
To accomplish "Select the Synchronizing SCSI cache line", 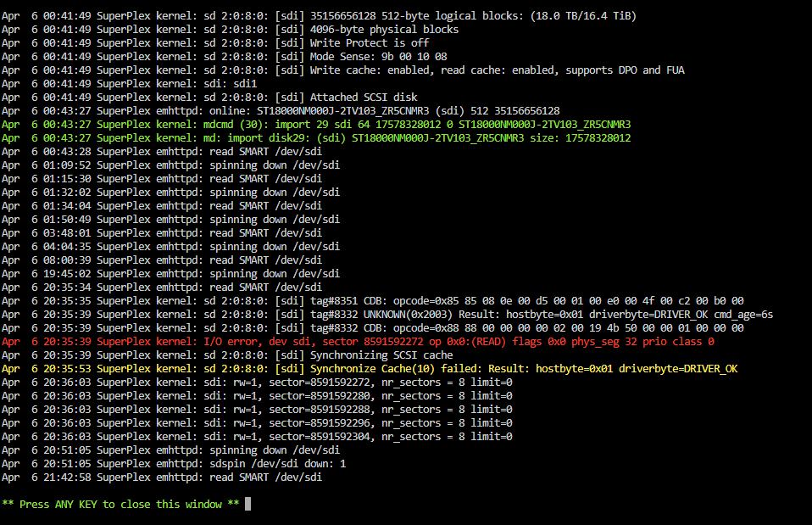I will [x=227, y=355].
